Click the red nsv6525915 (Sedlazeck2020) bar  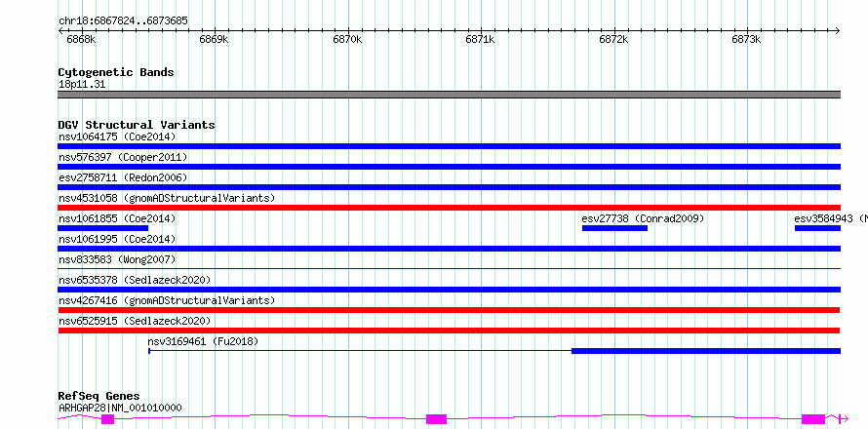pos(449,331)
